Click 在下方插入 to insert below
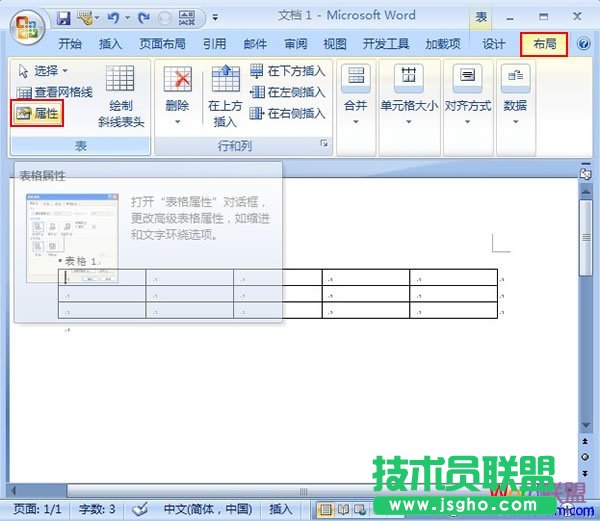Screen dimensions: 600x521 (287, 71)
